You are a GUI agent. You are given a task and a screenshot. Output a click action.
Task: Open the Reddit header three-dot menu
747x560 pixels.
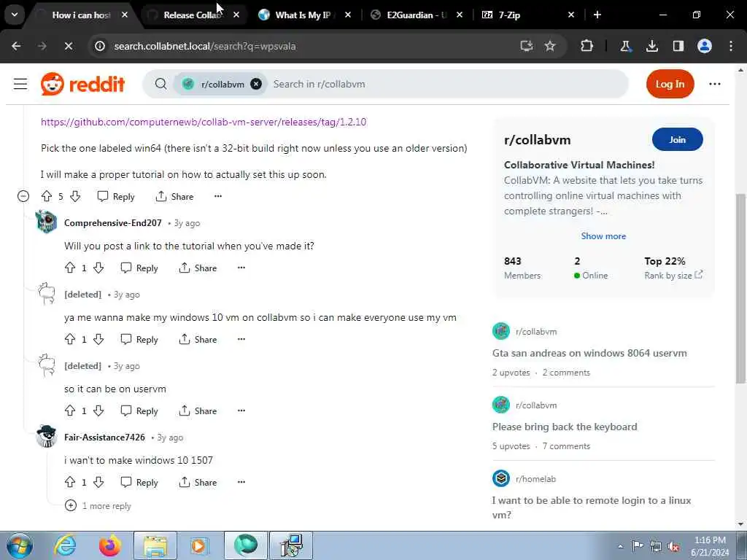click(x=715, y=85)
